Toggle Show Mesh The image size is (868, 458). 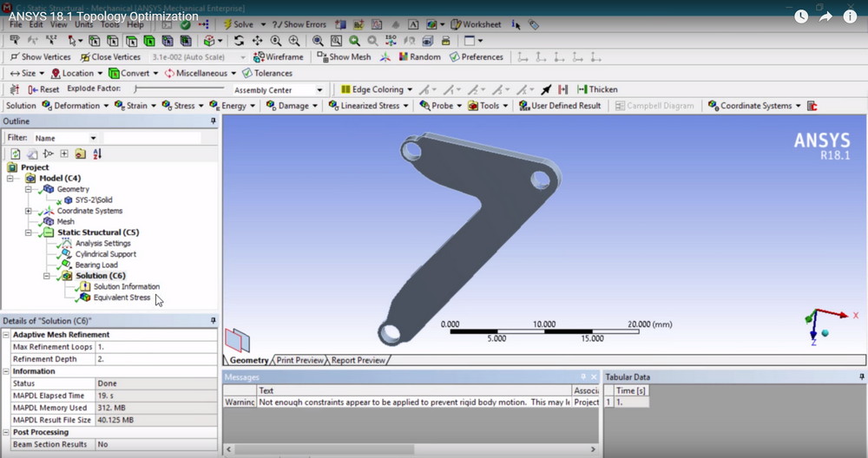coord(344,57)
